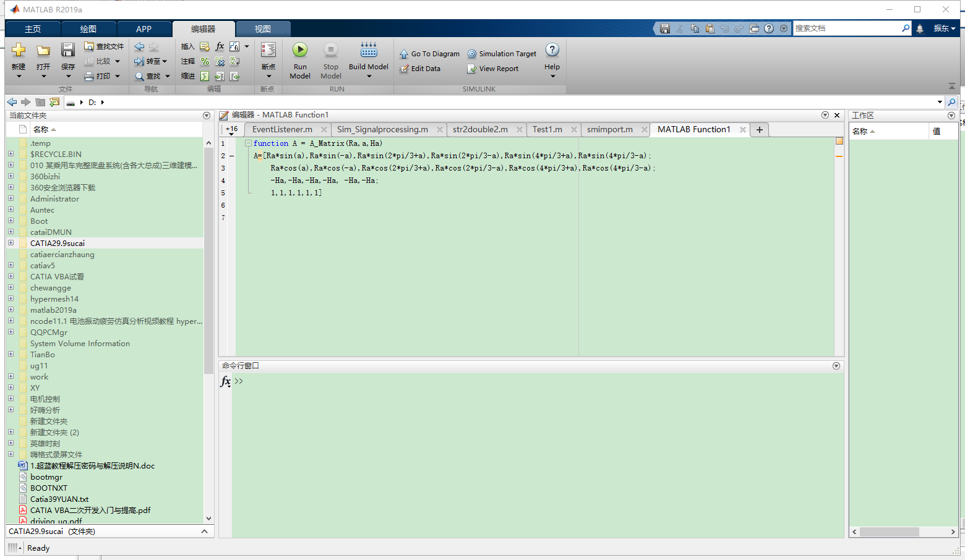Click inside the 搜索文档 search field
The width and height of the screenshot is (965, 560).
(x=847, y=28)
